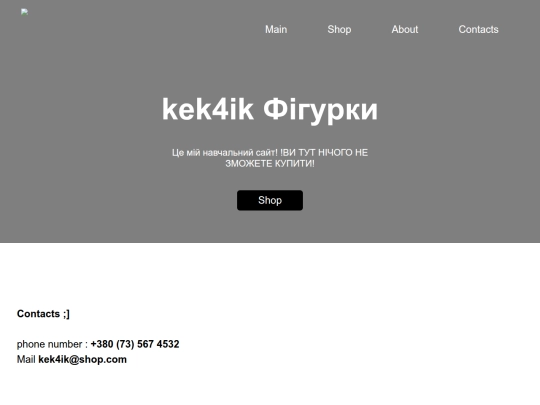Click the phone number +380 (73) 567 4532
This screenshot has width=540, height=405.
tap(135, 344)
